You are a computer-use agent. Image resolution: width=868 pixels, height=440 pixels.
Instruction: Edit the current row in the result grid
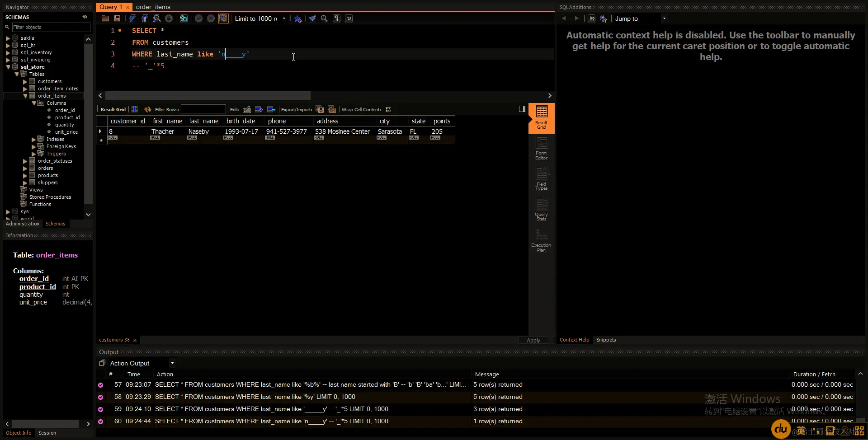pyautogui.click(x=247, y=109)
